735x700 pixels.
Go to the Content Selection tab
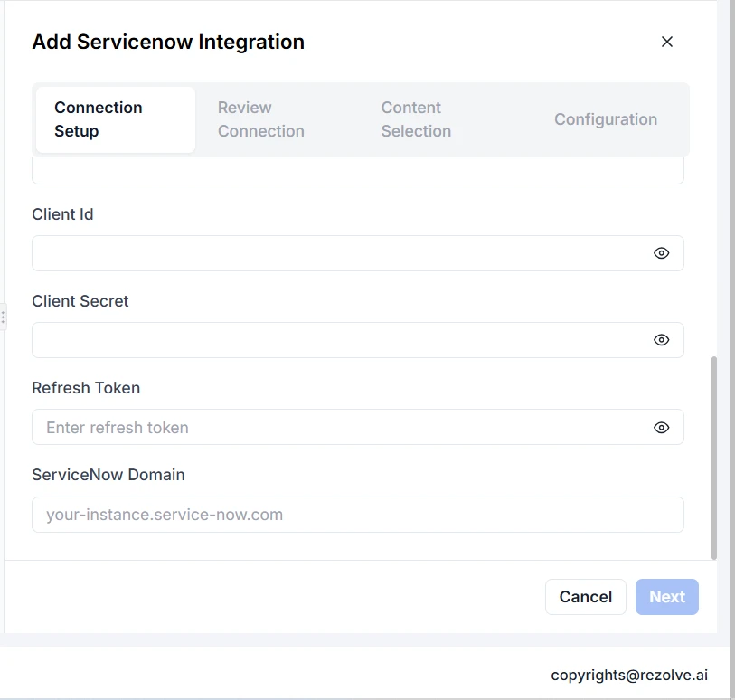point(416,119)
